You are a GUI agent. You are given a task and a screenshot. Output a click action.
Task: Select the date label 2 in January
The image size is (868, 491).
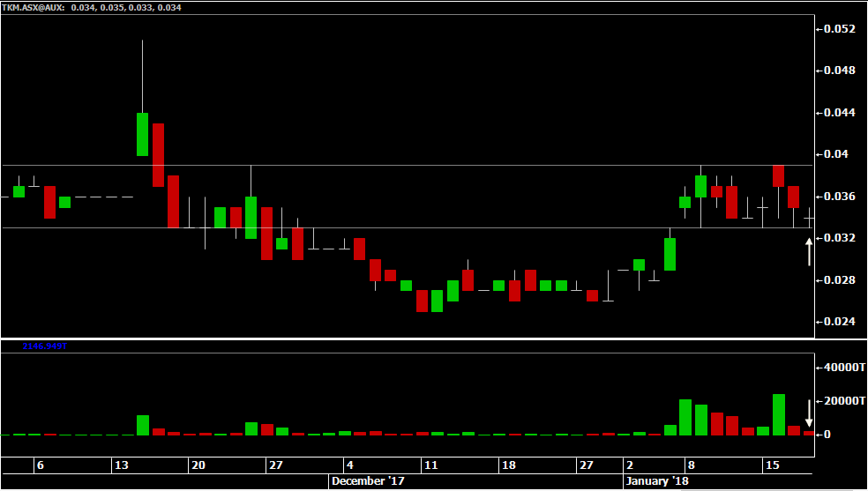tap(630, 465)
